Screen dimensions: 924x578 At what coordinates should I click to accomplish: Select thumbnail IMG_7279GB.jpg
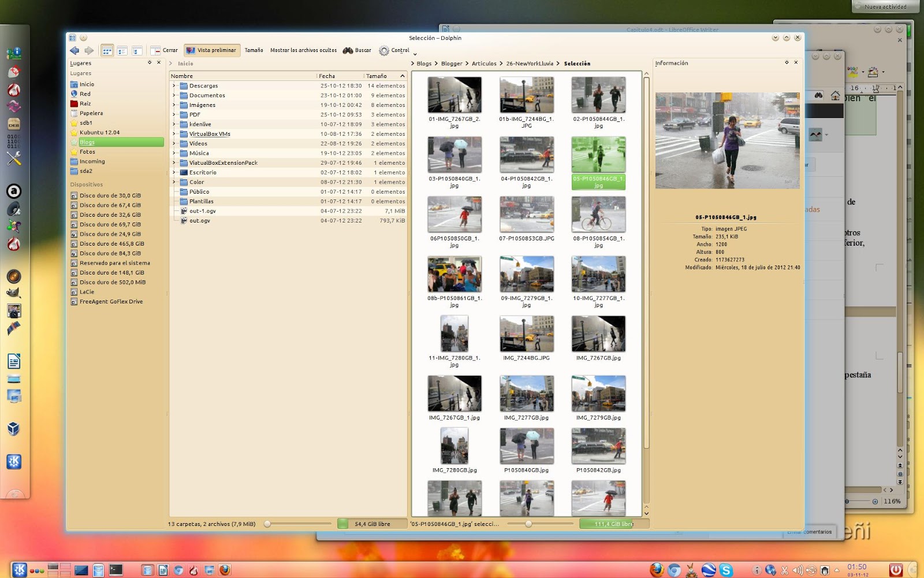599,393
